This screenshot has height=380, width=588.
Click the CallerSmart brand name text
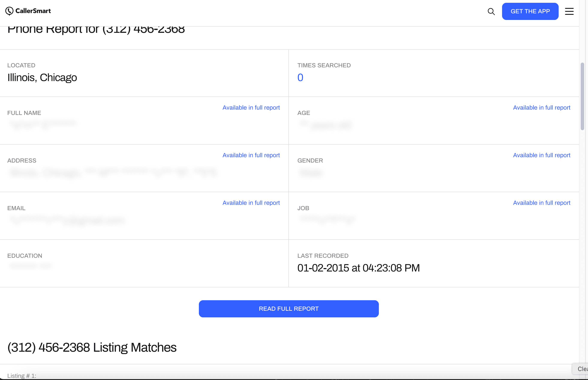[33, 11]
